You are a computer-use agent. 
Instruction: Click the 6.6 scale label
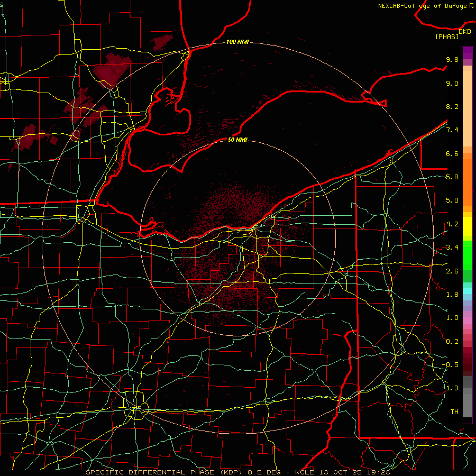452,154
